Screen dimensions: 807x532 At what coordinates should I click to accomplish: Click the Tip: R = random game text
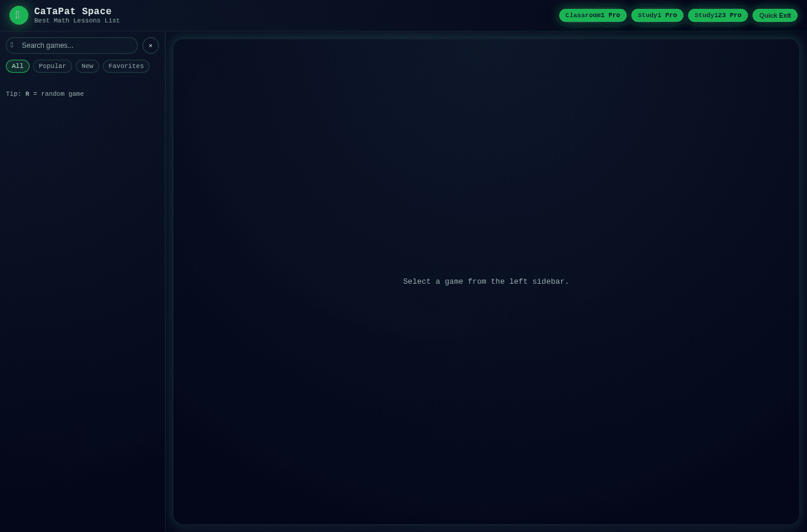[45, 94]
